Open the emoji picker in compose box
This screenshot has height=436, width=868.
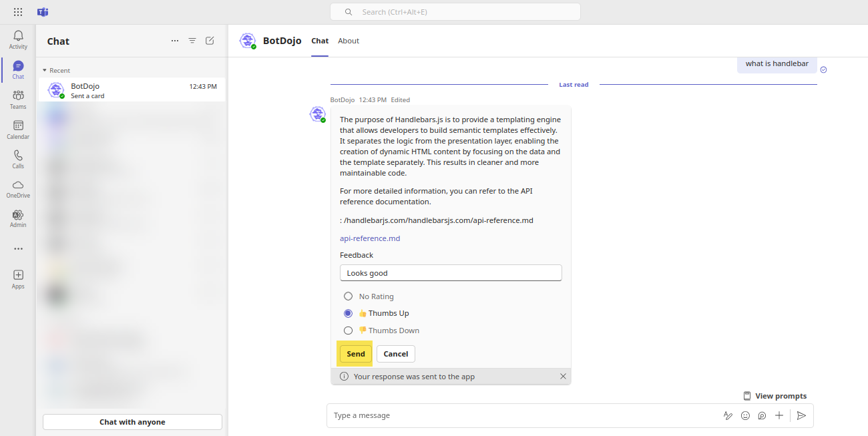[745, 415]
